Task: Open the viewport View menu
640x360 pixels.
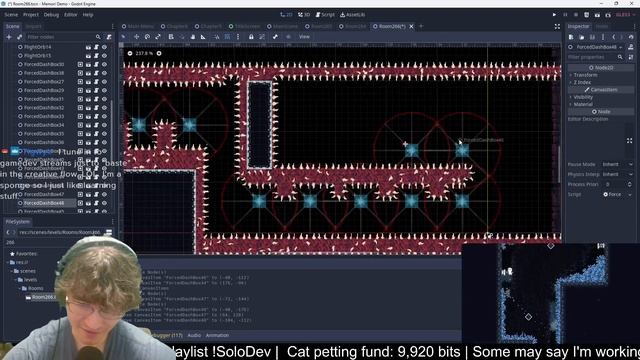Action: (x=304, y=37)
